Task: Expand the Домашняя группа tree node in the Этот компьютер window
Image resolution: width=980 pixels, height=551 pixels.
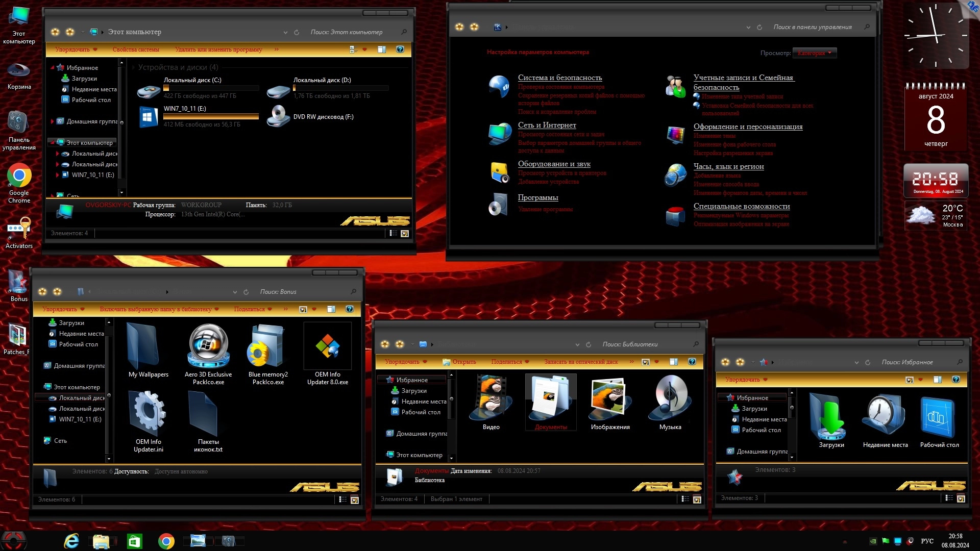Action: pos(52,121)
